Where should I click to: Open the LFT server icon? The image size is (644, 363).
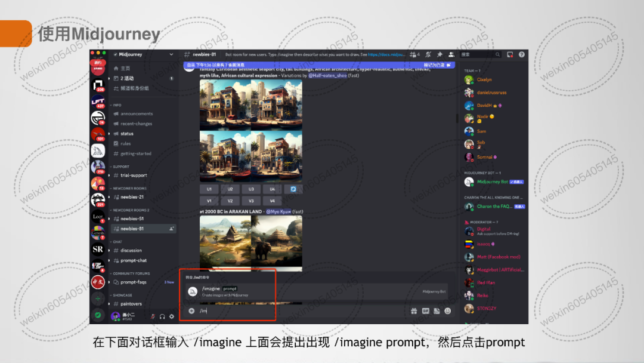click(x=98, y=101)
